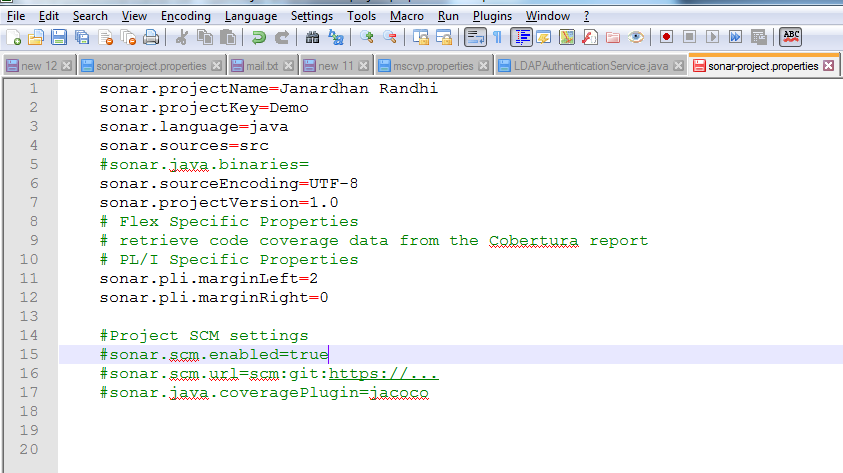Click the user defined language icon
This screenshot has width=843, height=473.
[544, 37]
